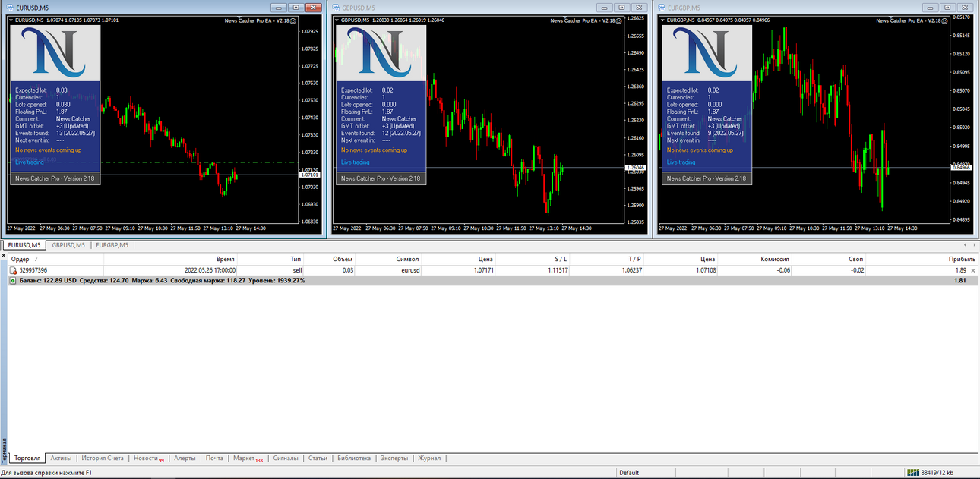Click the expert advisor smiley on EURGBP chart
This screenshot has width=980, height=479.
click(x=945, y=20)
